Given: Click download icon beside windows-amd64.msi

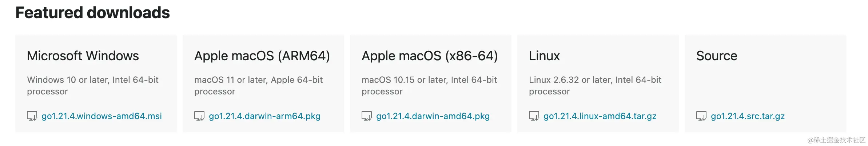Looking at the screenshot, I should click(32, 116).
